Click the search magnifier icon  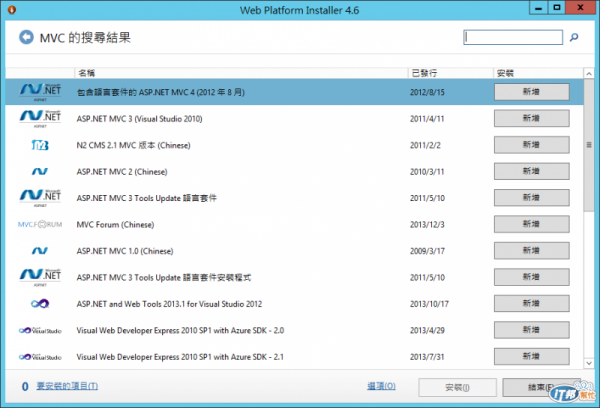tap(574, 37)
